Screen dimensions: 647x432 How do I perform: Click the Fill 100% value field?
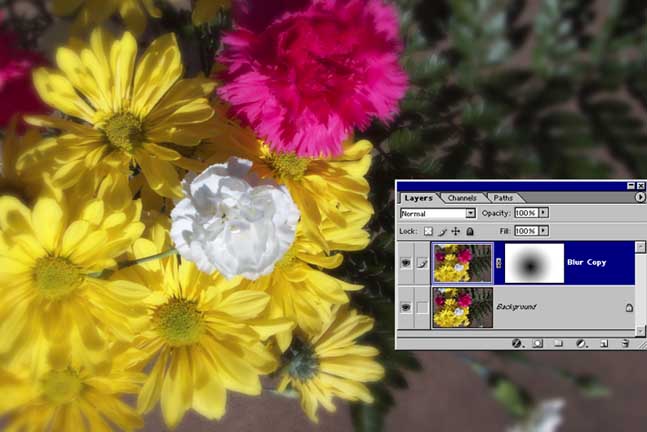[x=526, y=231]
